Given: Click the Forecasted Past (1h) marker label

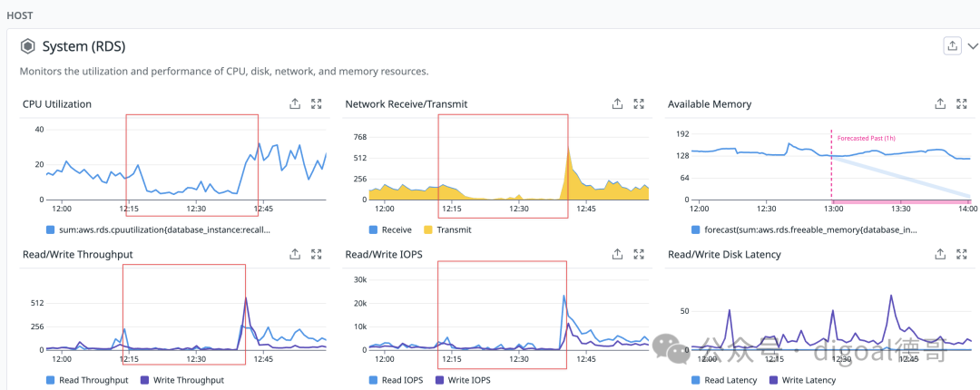Looking at the screenshot, I should pyautogui.click(x=867, y=138).
